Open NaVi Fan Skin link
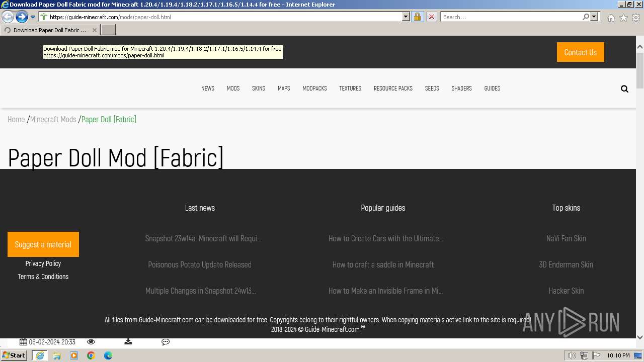Image resolution: width=644 pixels, height=362 pixels. [566, 238]
